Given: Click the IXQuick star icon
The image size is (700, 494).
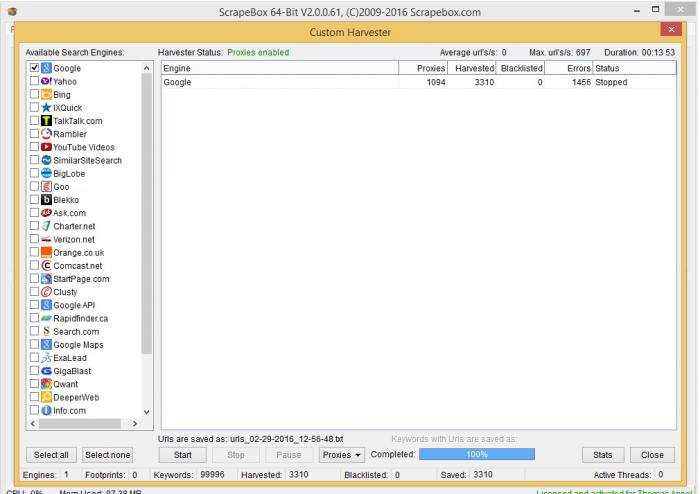Looking at the screenshot, I should (x=46, y=108).
